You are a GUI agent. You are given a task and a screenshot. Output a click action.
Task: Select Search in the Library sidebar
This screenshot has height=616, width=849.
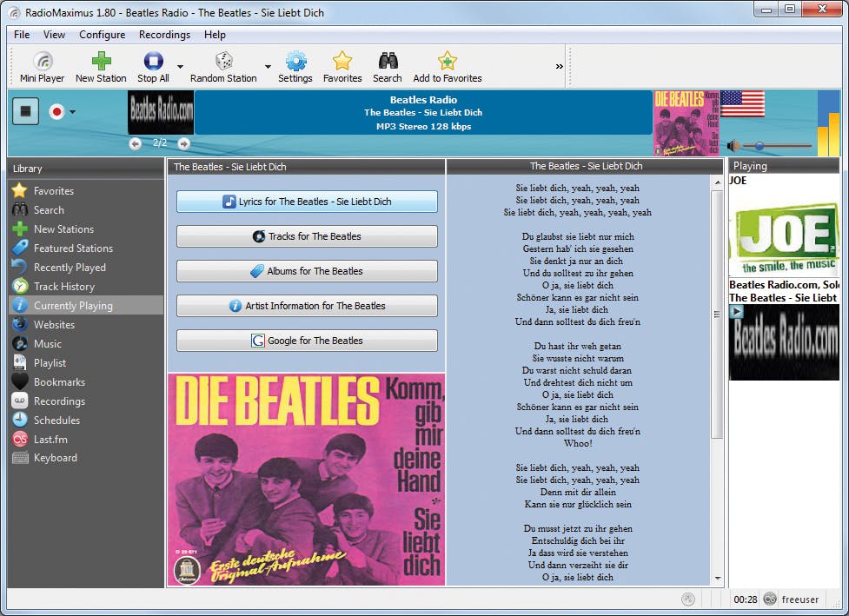(x=85, y=210)
